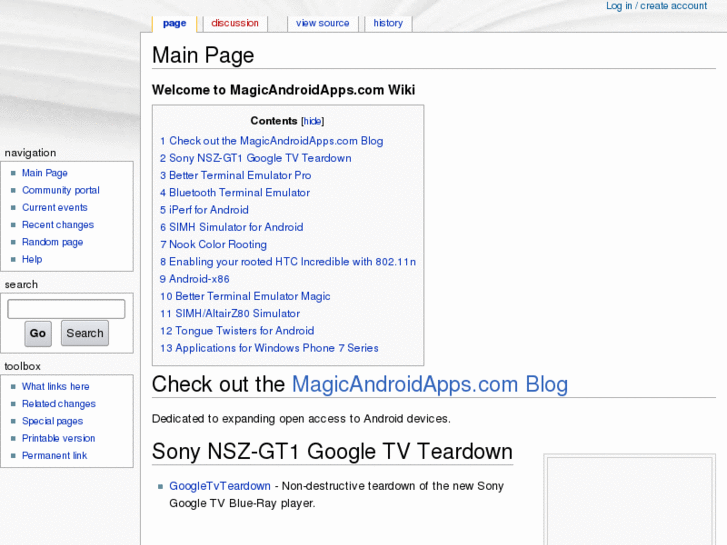
Task: Jump to SIMH/AltairZ80 Simulator section
Action: (230, 314)
